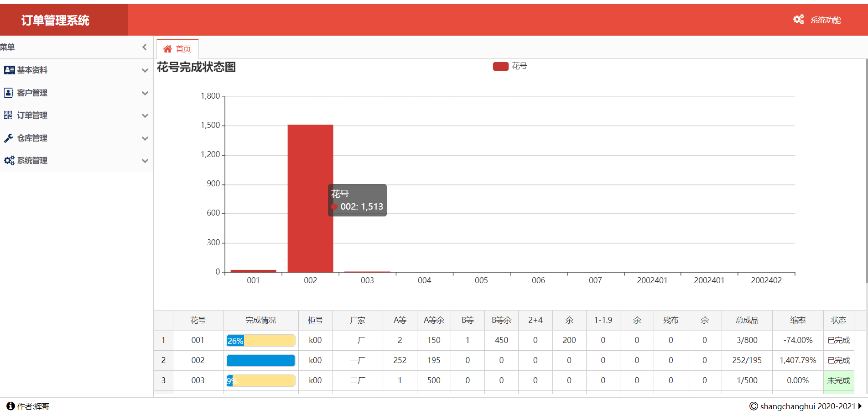Sort by the 状态 column header
868x411 pixels.
pos(839,320)
